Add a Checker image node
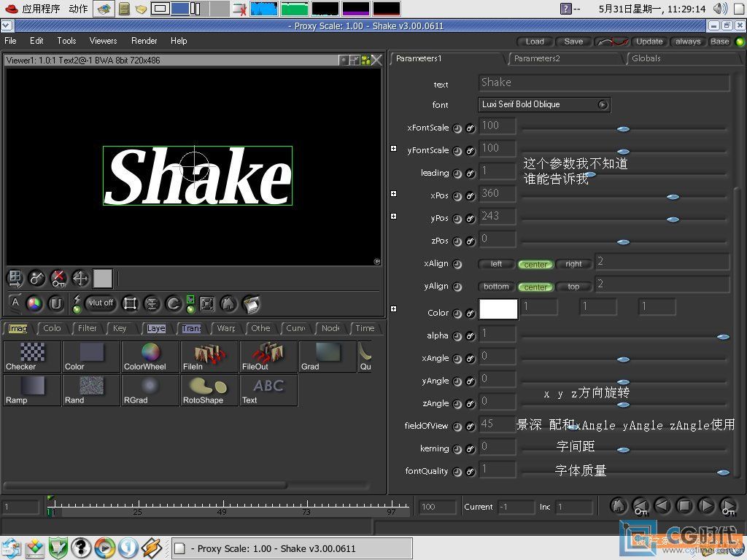 [32, 356]
